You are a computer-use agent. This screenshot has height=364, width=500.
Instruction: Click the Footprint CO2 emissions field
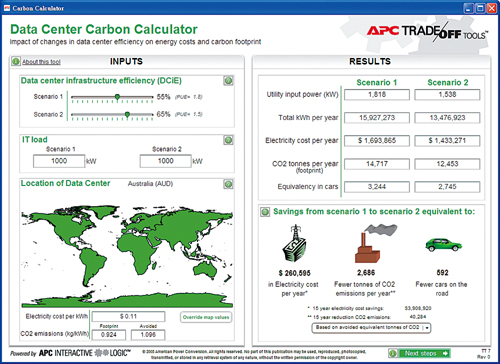109,335
